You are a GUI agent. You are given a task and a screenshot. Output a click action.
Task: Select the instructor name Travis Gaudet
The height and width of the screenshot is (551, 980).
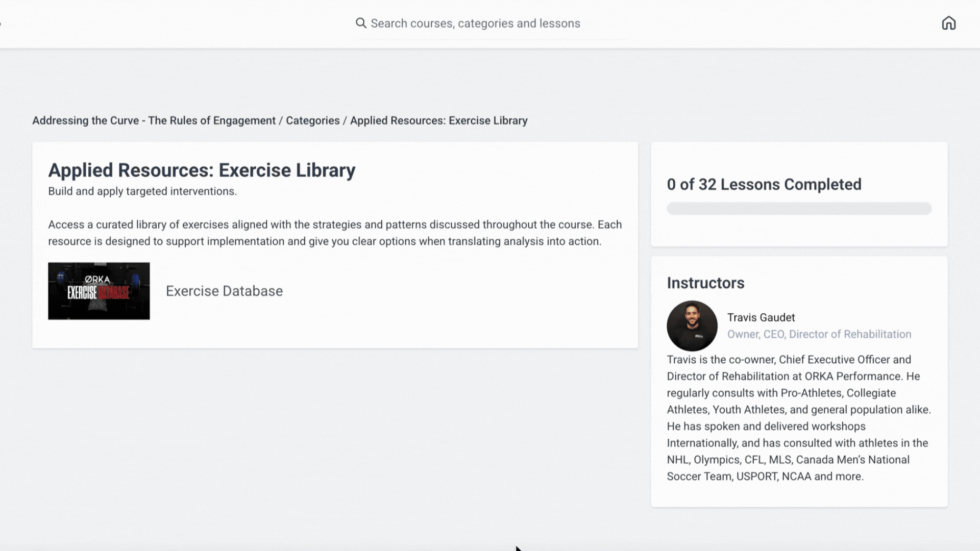pos(761,317)
